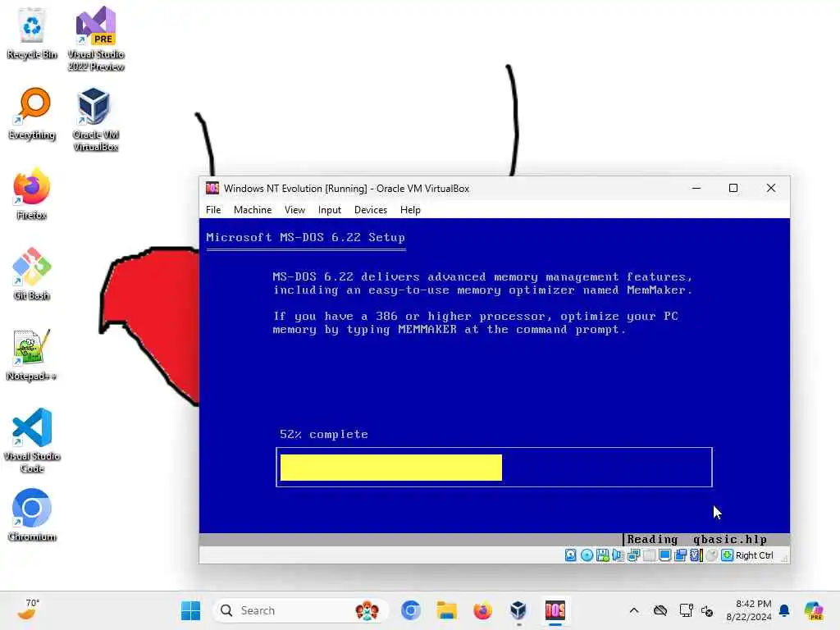Click the floppy disk status icon
This screenshot has width=840, height=630.
(x=602, y=555)
